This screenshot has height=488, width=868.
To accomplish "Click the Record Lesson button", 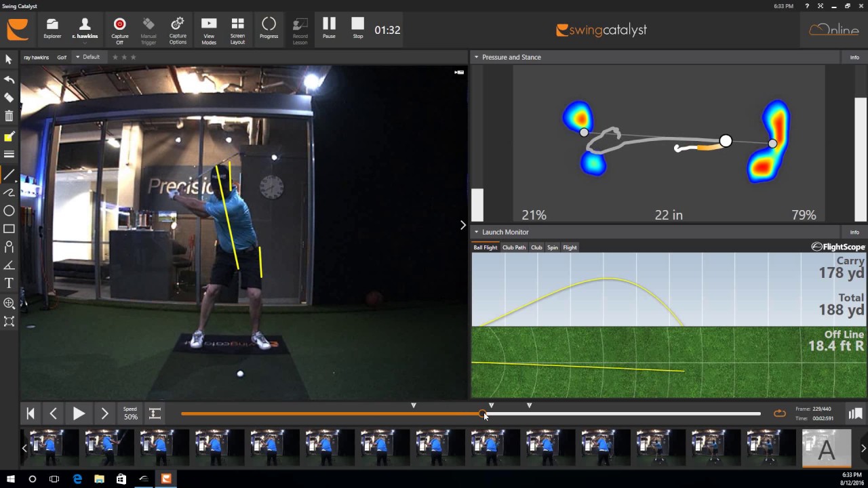I will 300,31.
